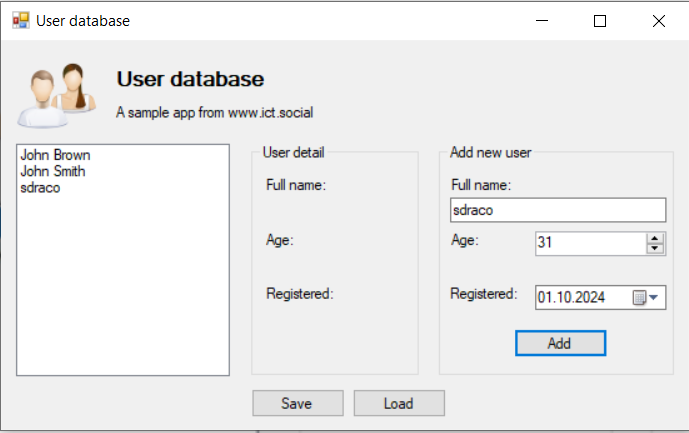Open the calendar drop-down of Registered date

(x=647, y=297)
